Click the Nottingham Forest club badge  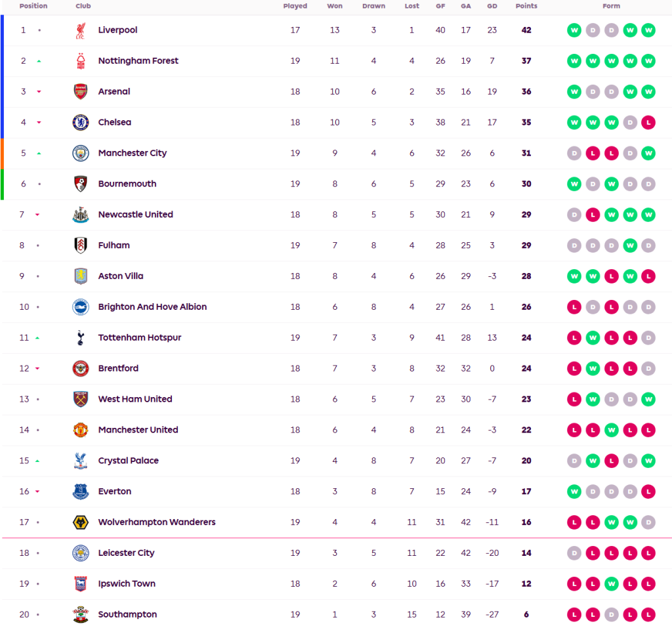(x=80, y=61)
